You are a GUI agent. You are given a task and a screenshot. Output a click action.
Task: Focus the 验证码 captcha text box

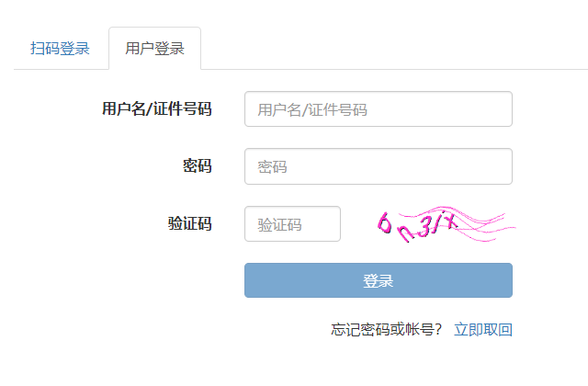coord(292,224)
